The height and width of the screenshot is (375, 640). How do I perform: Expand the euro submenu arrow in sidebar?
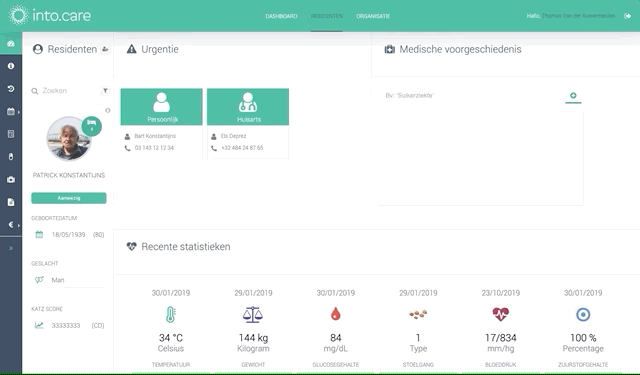tap(19, 225)
